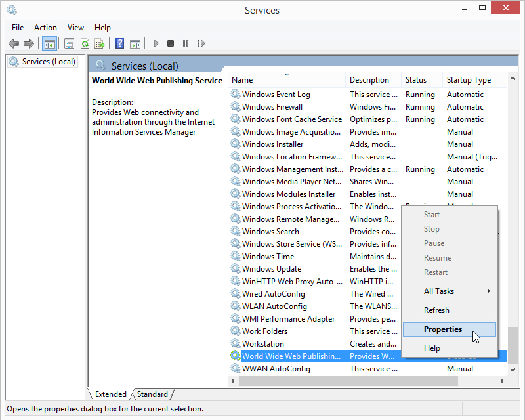Select the Windows Image Acquisition row
Screen dimensions: 525x420
pyautogui.click(x=367, y=132)
